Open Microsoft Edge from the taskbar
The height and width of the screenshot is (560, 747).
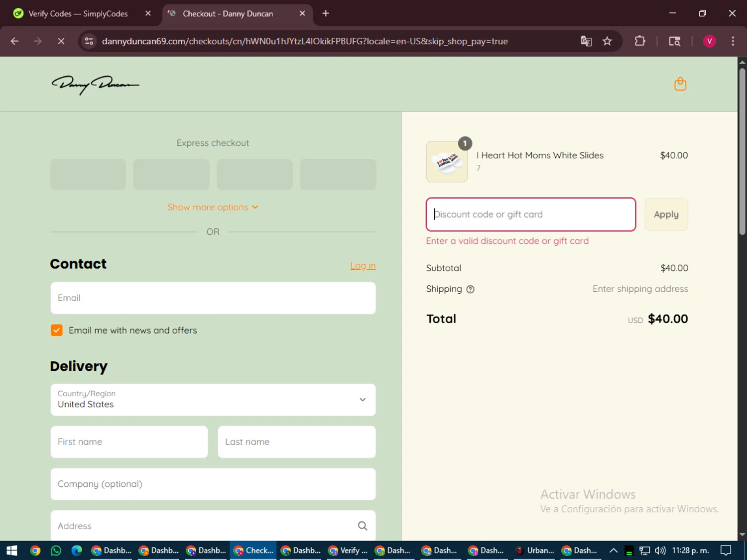[x=77, y=551]
